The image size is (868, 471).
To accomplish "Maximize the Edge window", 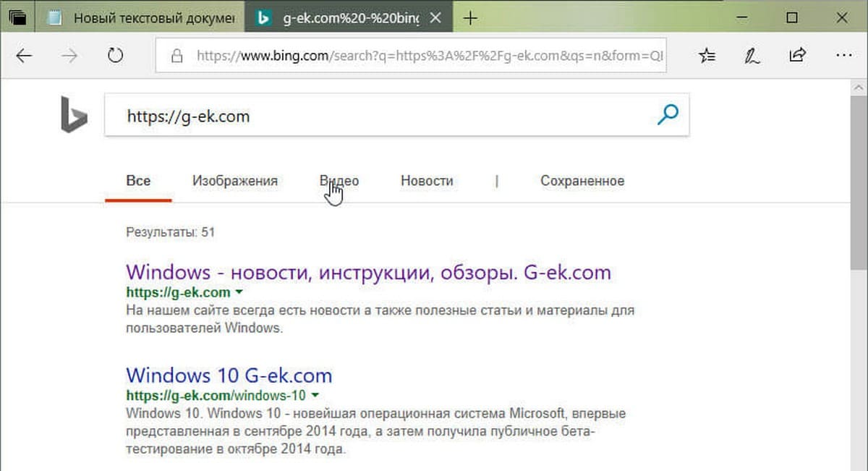I will pyautogui.click(x=792, y=18).
